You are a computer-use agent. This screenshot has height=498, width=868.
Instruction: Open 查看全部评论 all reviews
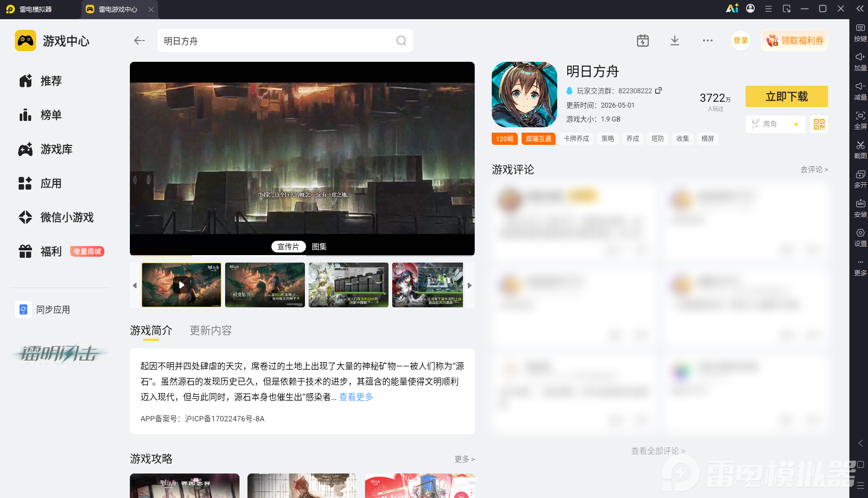tap(658, 451)
